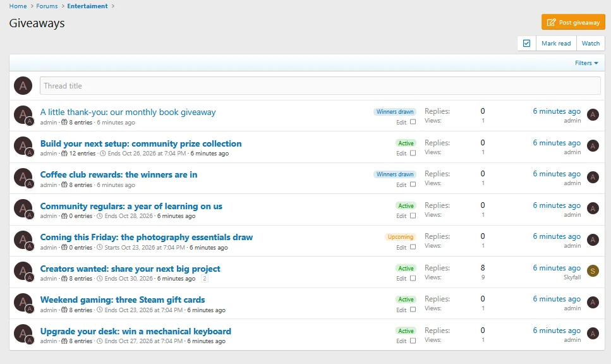611x364 pixels.
Task: Click Edit on Coffee club rewards row
Action: (x=401, y=185)
